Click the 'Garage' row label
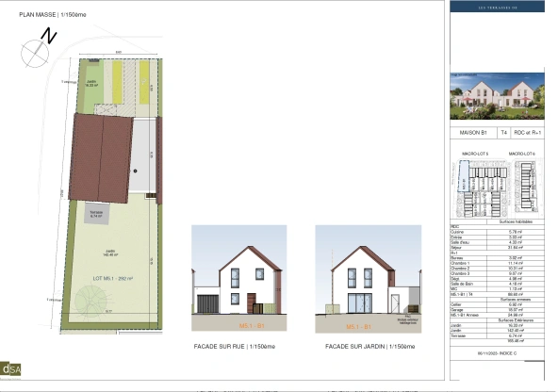The image size is (558, 392). (456, 310)
